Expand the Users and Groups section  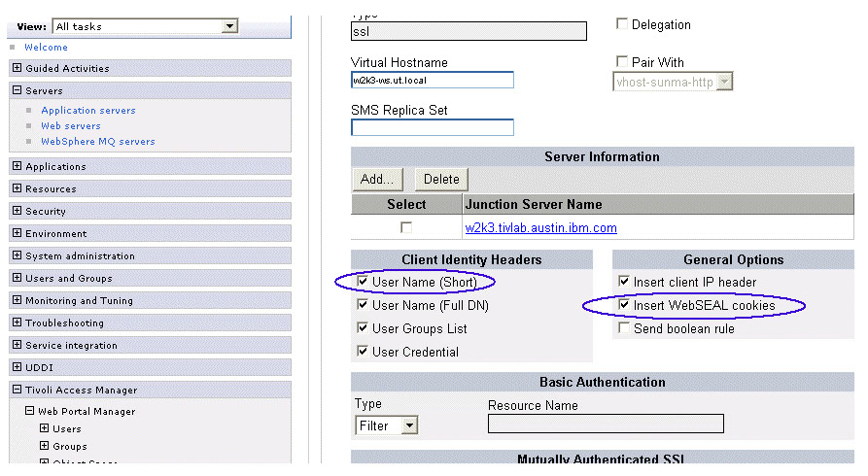[x=17, y=278]
